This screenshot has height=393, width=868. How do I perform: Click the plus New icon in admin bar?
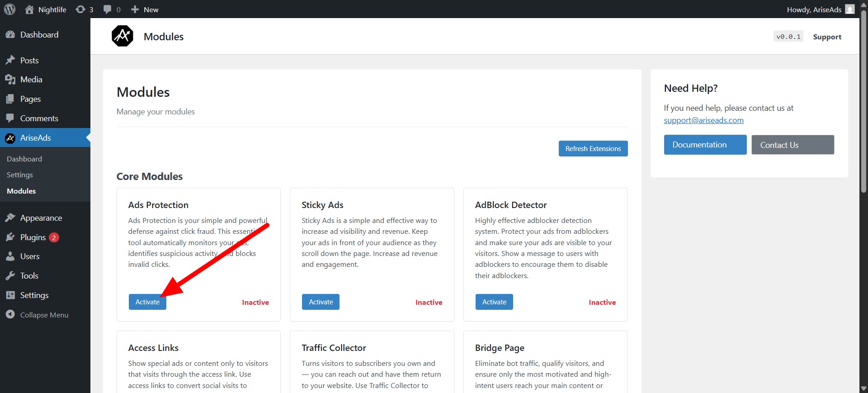pyautogui.click(x=135, y=9)
